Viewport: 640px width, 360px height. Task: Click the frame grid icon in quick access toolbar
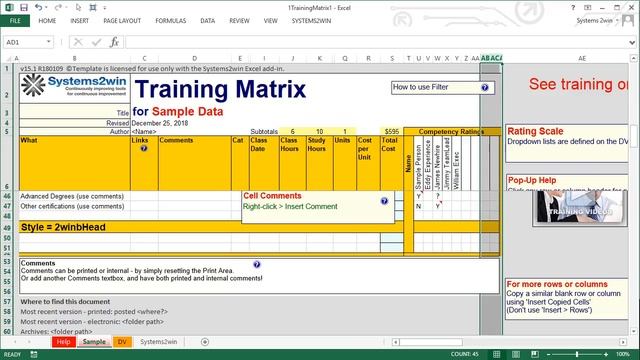tap(93, 7)
